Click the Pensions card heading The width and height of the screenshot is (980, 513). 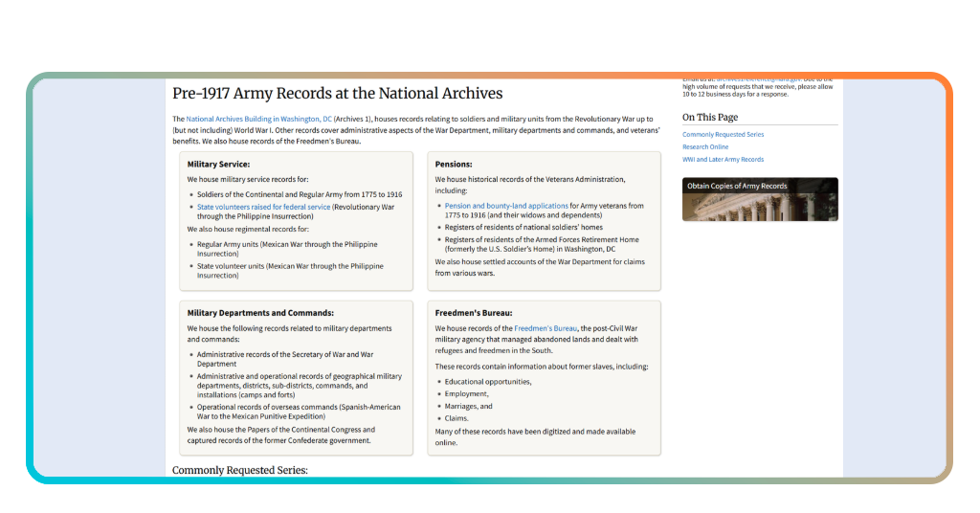point(453,165)
